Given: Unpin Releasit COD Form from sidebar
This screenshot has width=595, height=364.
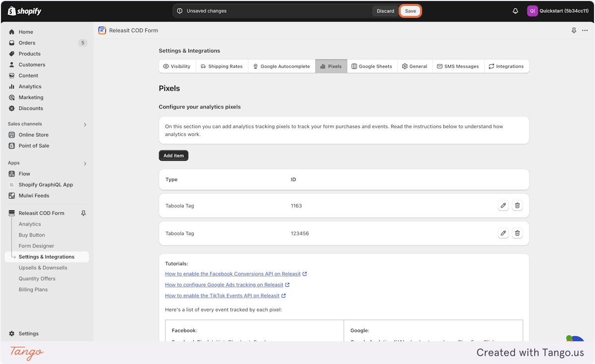Looking at the screenshot, I should (83, 213).
